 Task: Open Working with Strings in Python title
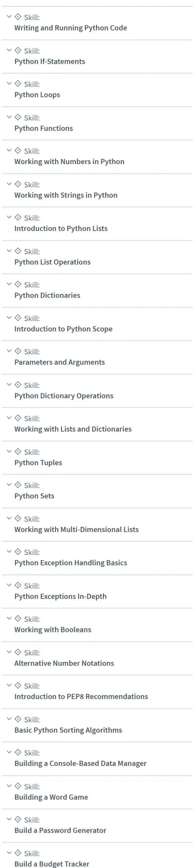(x=66, y=195)
